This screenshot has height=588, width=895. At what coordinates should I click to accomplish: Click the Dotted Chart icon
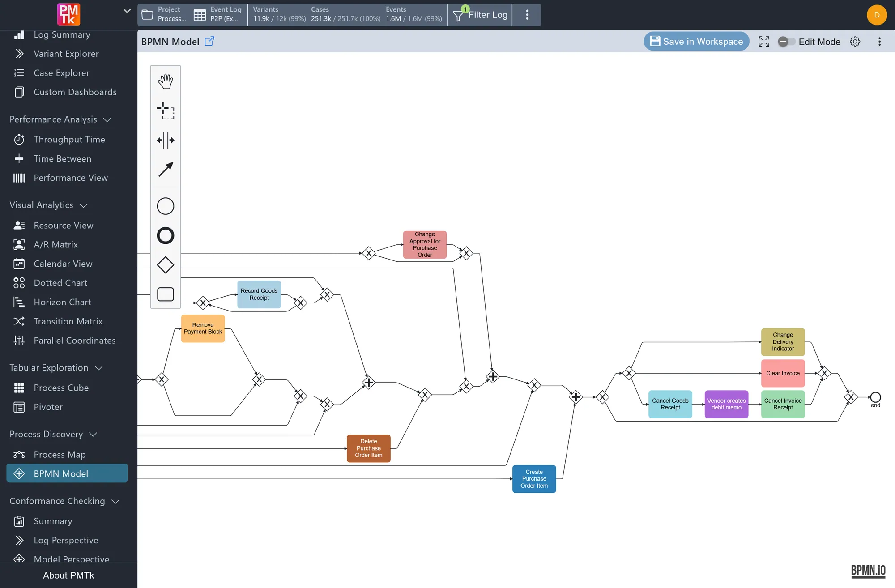point(19,283)
